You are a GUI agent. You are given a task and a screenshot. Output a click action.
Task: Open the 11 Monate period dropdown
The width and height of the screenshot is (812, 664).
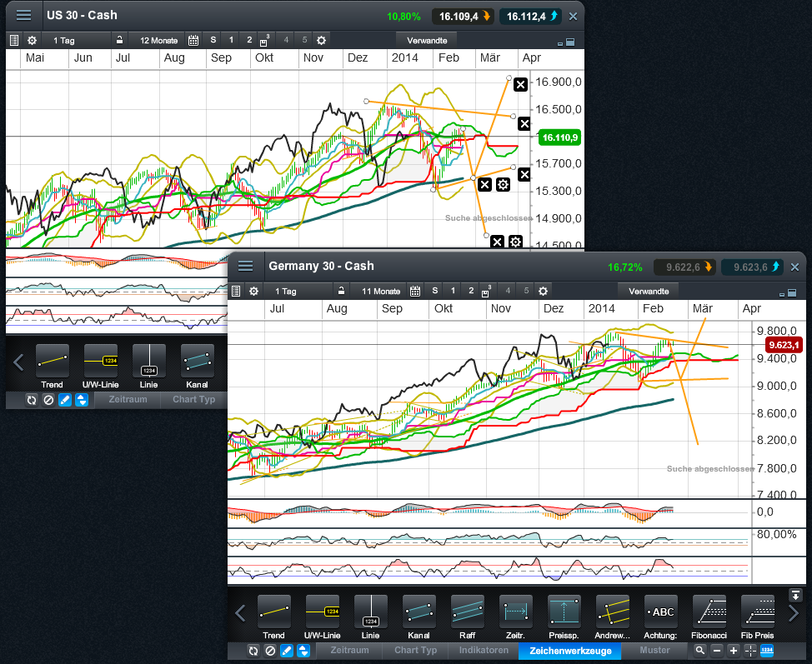point(381,291)
